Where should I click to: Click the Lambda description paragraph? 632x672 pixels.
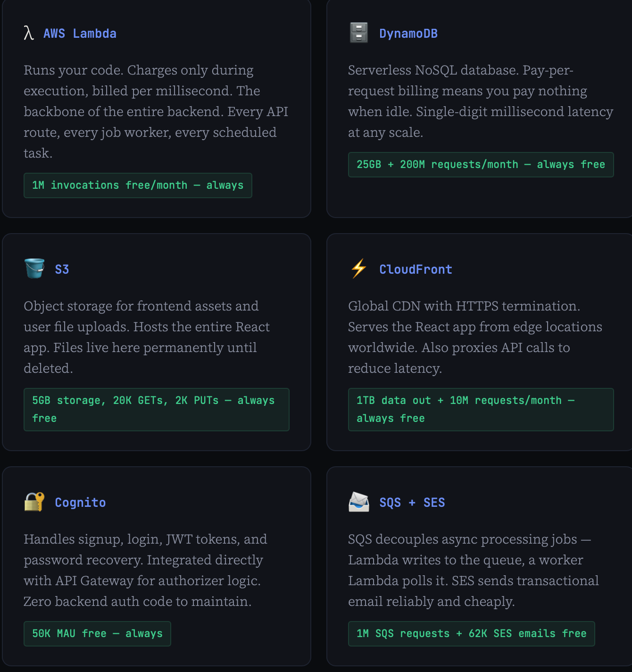(156, 111)
